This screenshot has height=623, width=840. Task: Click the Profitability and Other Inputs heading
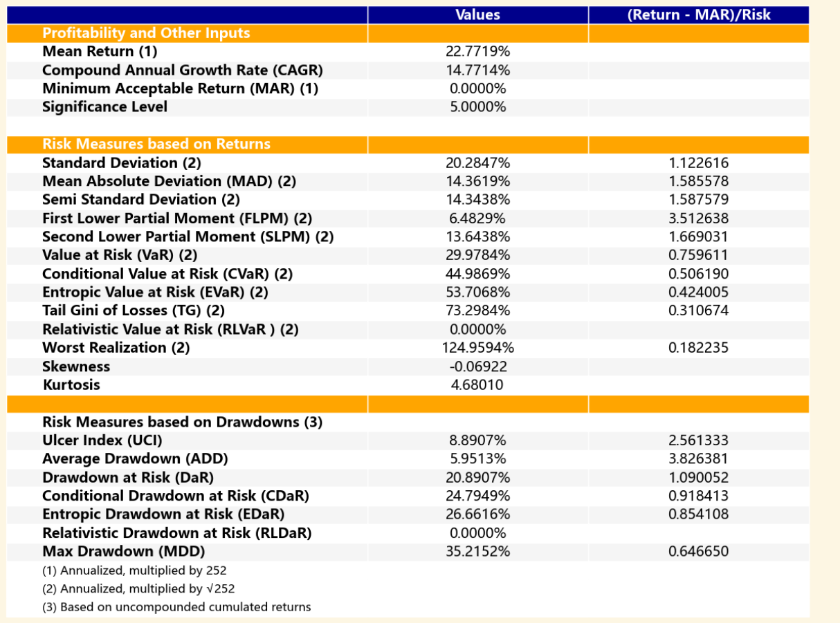[x=146, y=33]
